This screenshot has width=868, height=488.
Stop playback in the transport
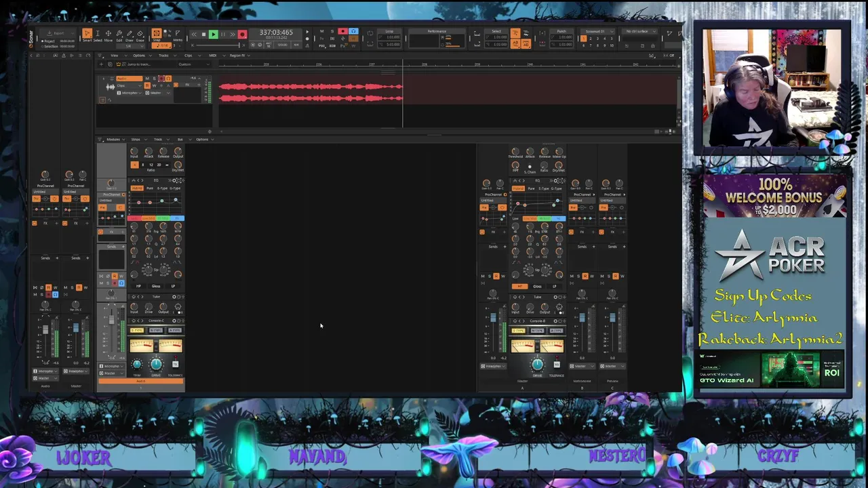click(x=203, y=35)
